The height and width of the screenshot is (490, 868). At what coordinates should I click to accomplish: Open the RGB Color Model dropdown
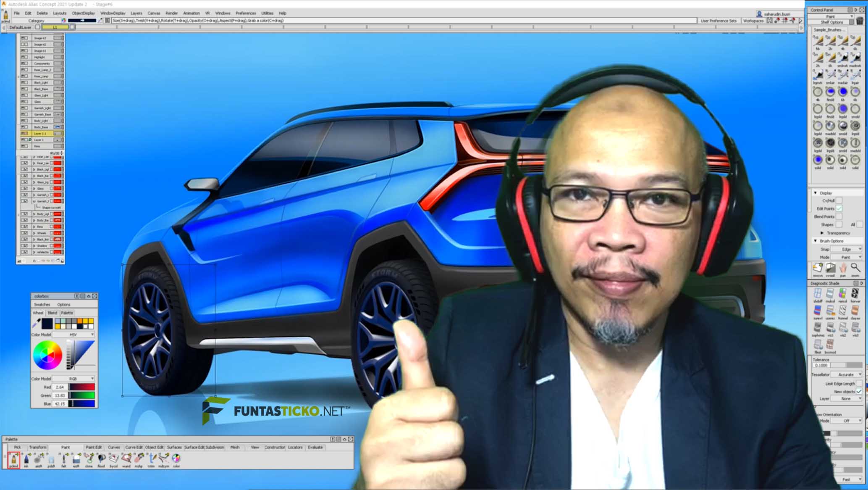(73, 379)
